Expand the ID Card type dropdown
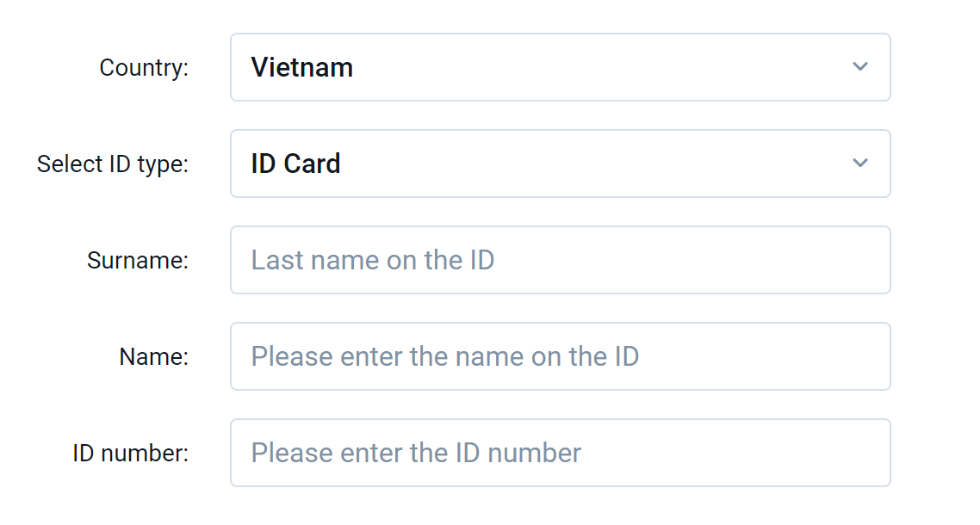 tap(560, 164)
